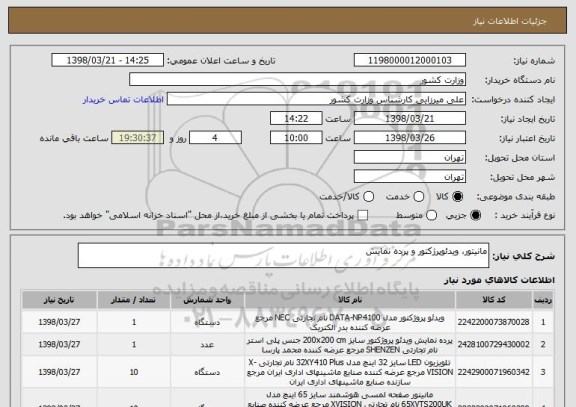Select the کالا/خدمت radio button
The height and width of the screenshot is (407, 576).
[368, 197]
